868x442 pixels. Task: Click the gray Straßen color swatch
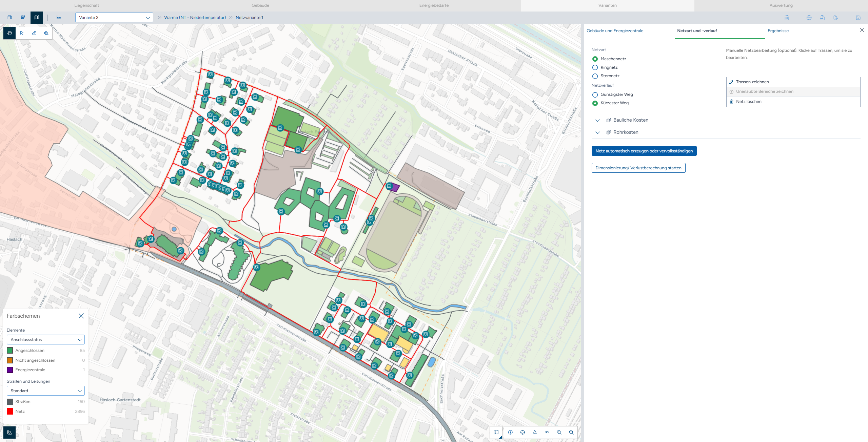10,402
